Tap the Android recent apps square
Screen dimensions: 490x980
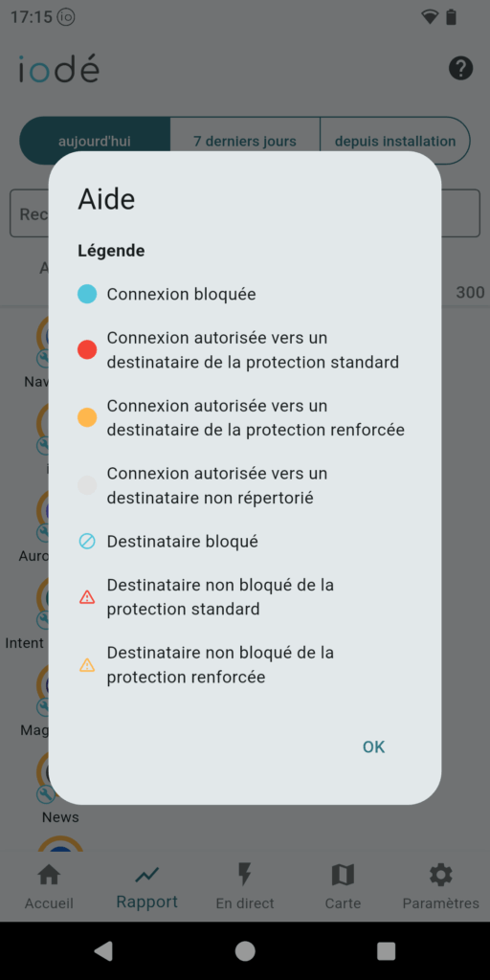pos(387,950)
